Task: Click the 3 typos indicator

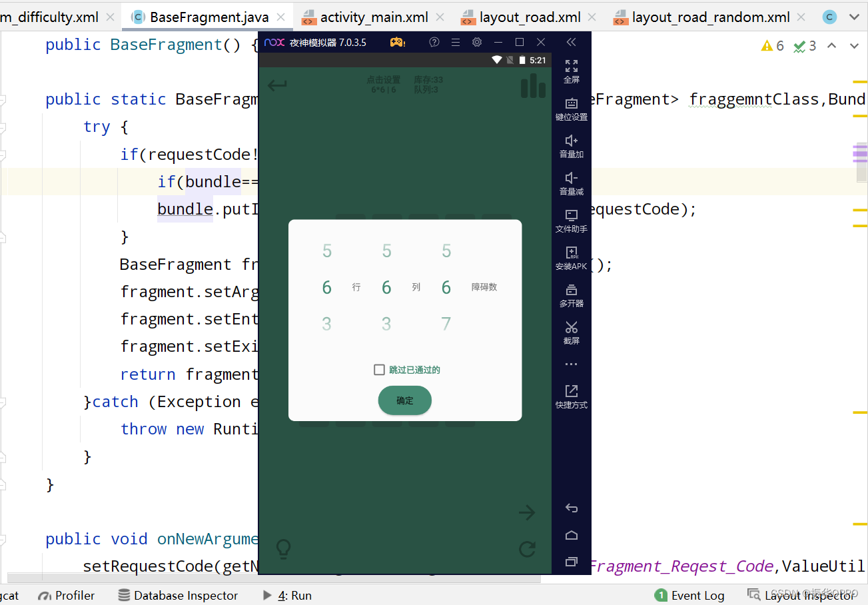Action: click(805, 46)
